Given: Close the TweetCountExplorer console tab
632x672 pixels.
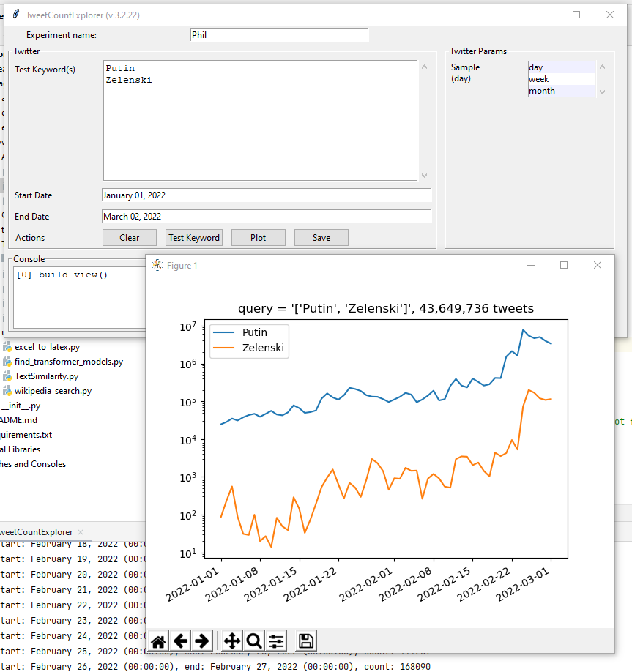Looking at the screenshot, I should click(81, 532).
